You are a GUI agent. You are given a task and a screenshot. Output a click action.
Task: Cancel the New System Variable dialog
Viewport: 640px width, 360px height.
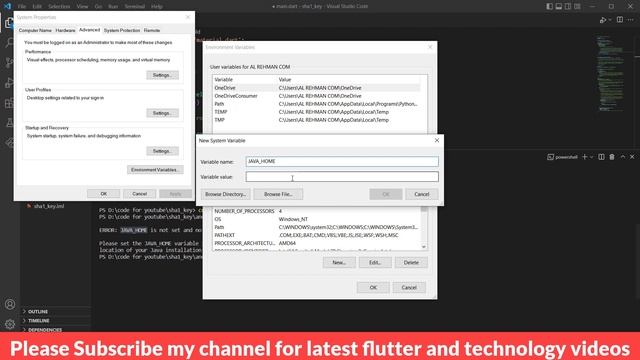tap(422, 194)
